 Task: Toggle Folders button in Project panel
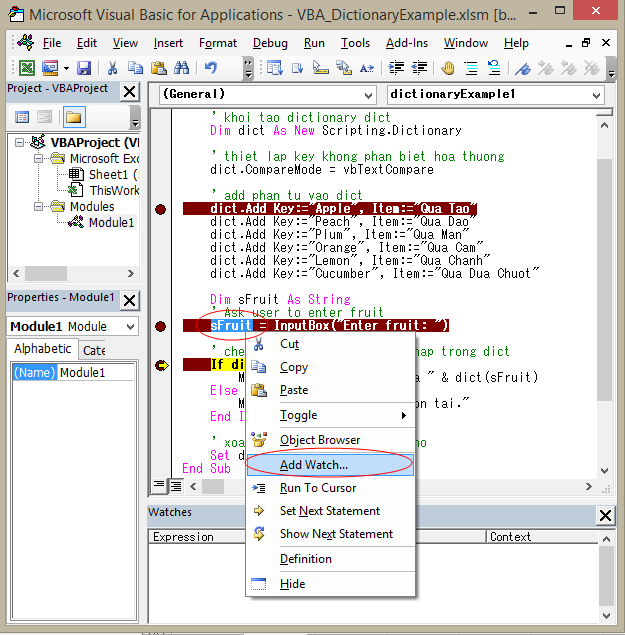[x=74, y=117]
